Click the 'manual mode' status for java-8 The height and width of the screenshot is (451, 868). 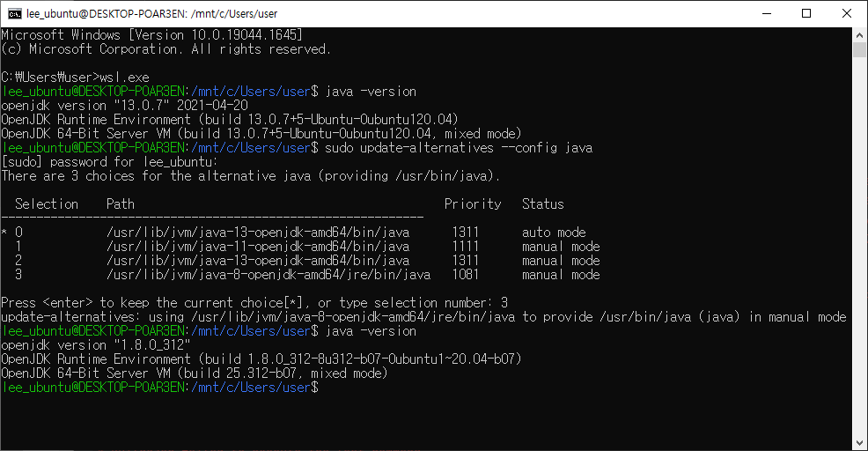click(x=561, y=275)
